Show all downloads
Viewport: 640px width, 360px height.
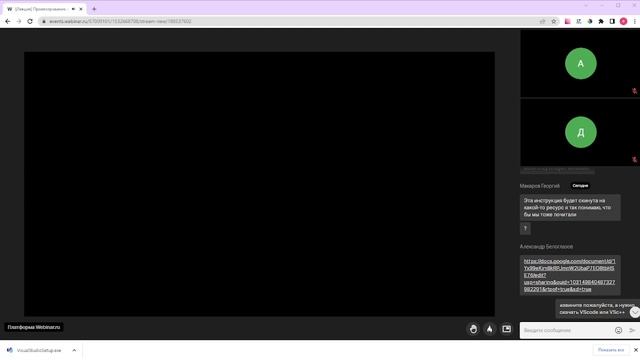tap(611, 350)
